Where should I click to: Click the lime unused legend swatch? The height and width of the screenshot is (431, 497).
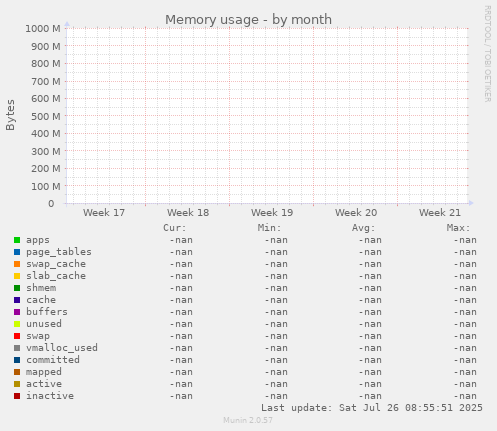[17, 324]
